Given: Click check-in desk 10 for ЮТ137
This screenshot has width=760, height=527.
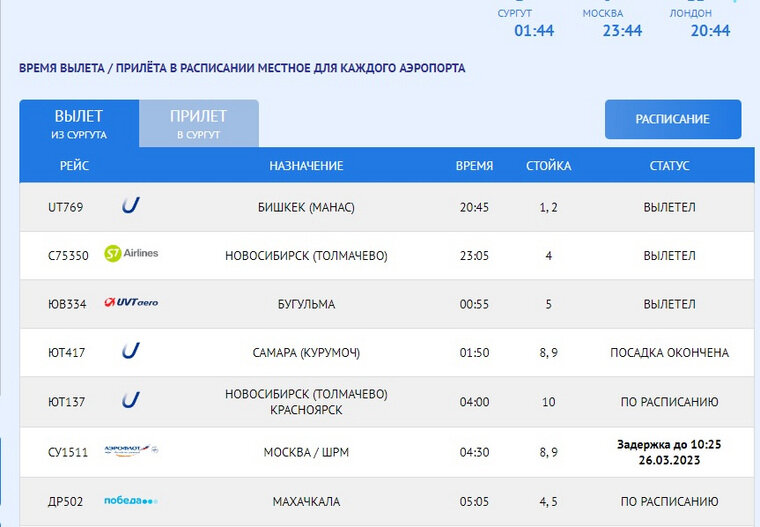Looking at the screenshot, I should tap(549, 402).
